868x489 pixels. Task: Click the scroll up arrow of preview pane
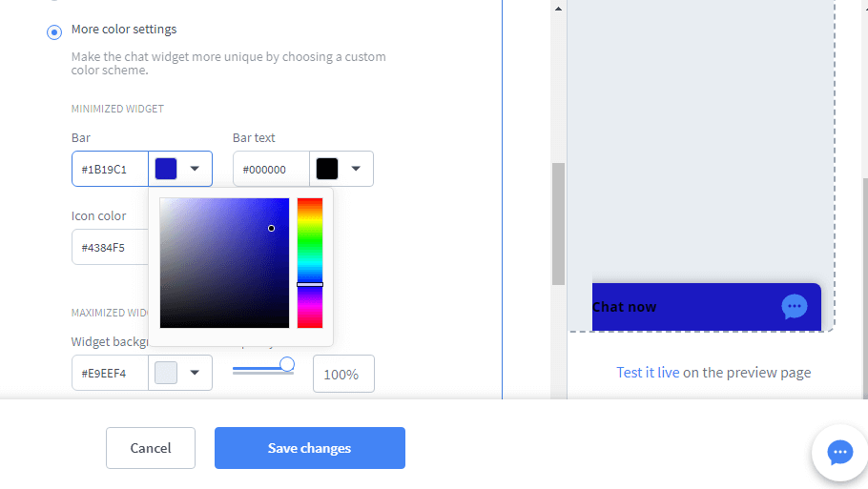click(558, 9)
